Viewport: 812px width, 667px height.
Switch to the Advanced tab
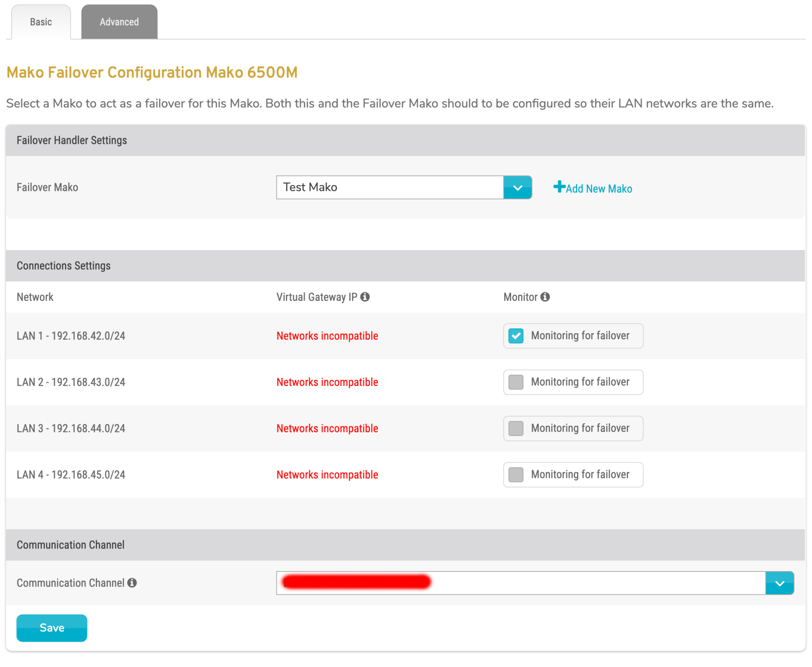tap(119, 22)
